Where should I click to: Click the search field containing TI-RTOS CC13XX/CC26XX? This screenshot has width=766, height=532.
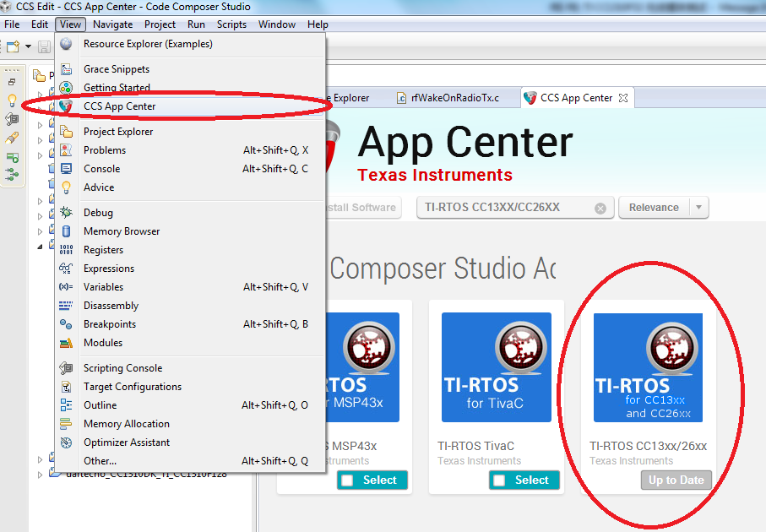(515, 208)
